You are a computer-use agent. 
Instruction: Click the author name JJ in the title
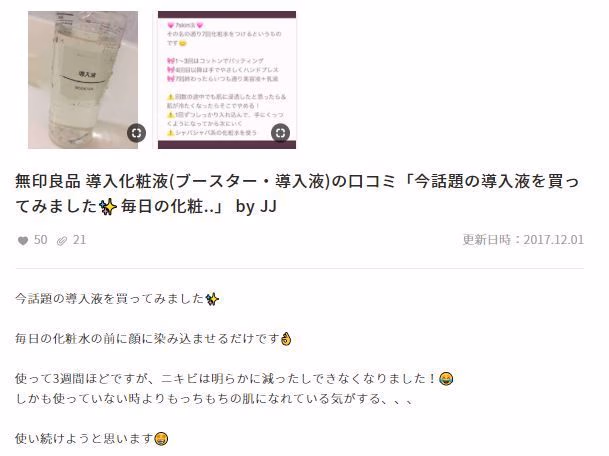point(268,206)
